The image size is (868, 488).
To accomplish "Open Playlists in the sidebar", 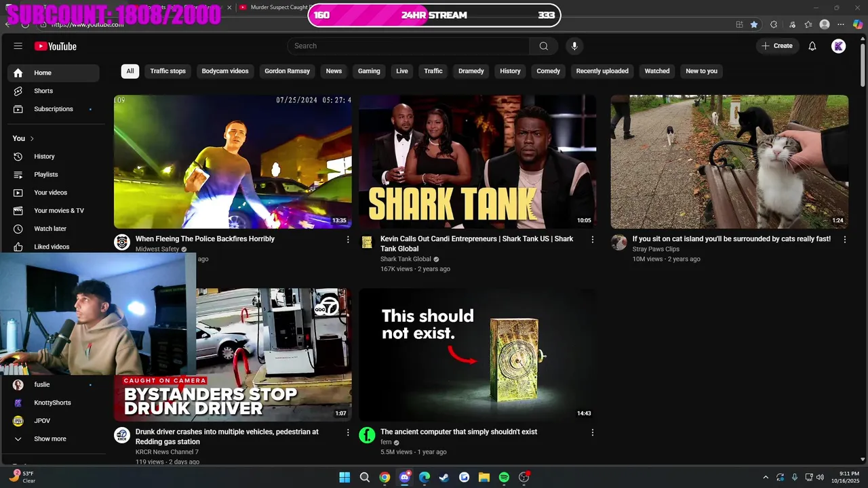I will pos(54,174).
